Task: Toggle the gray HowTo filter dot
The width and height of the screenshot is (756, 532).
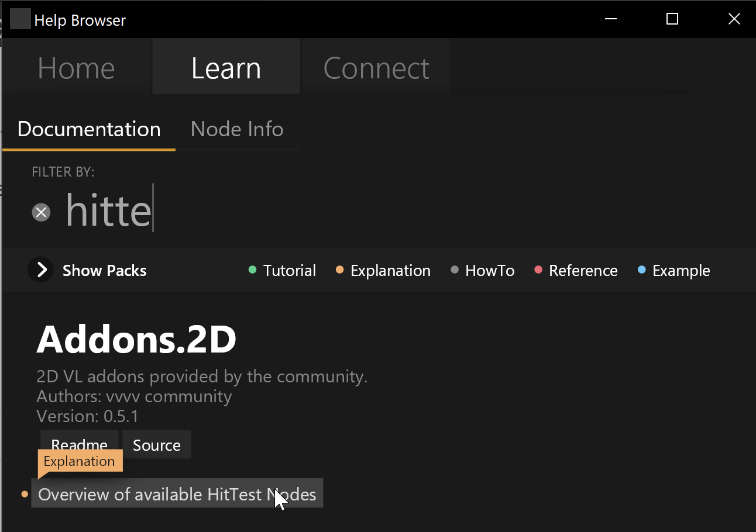Action: pos(455,270)
